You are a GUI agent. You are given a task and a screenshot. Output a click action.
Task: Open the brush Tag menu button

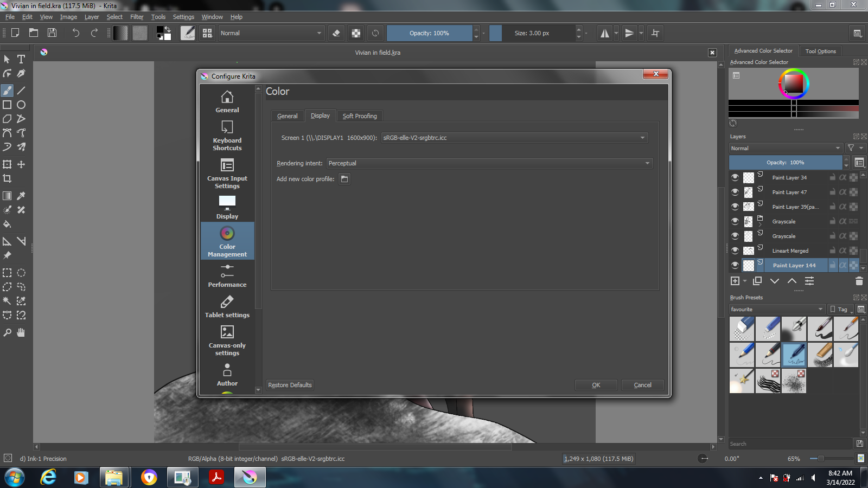point(840,309)
